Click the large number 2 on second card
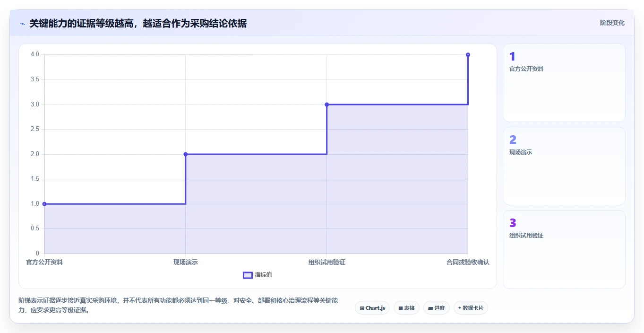644x333 pixels. (513, 140)
